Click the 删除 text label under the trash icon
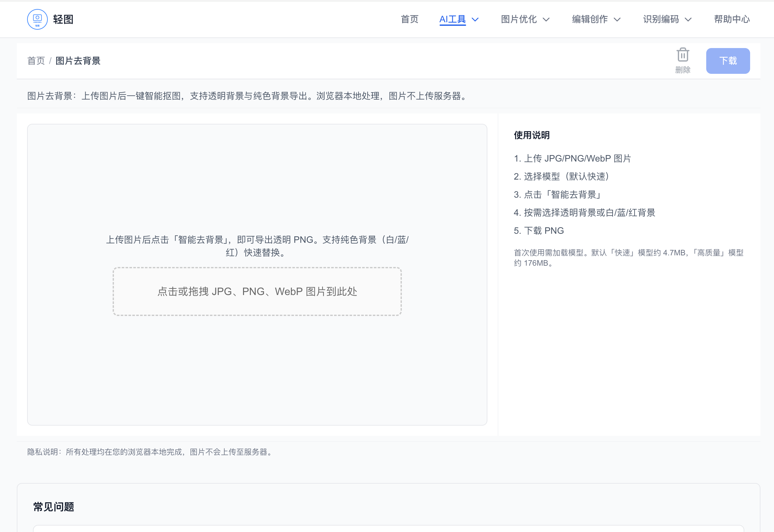 tap(683, 70)
